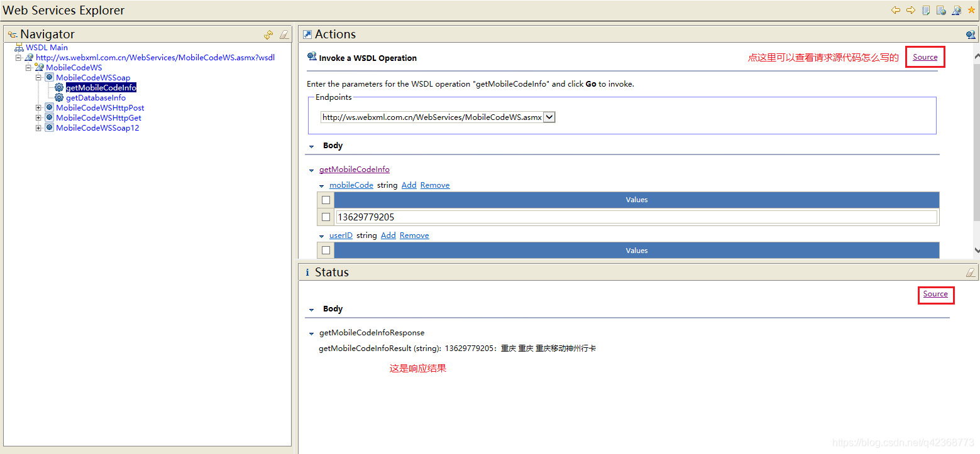Navigate back using the left arrow icon
Image resolution: width=980 pixels, height=454 pixels.
896,10
